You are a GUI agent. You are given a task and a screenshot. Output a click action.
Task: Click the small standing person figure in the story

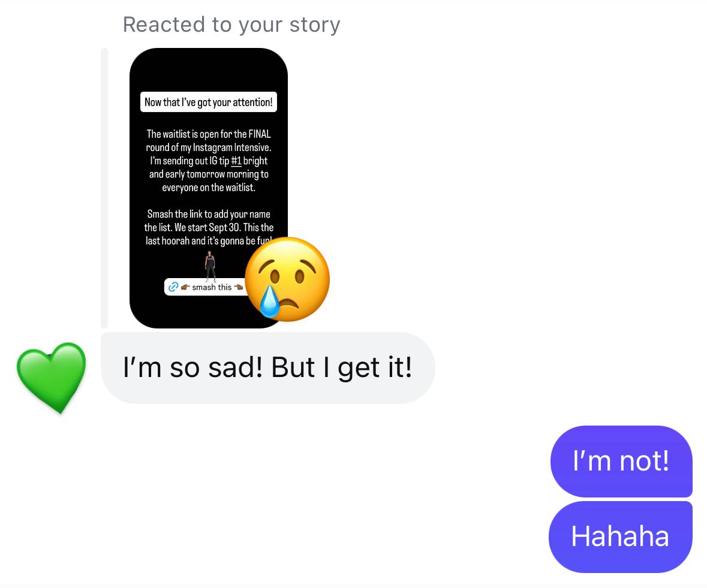point(210,266)
